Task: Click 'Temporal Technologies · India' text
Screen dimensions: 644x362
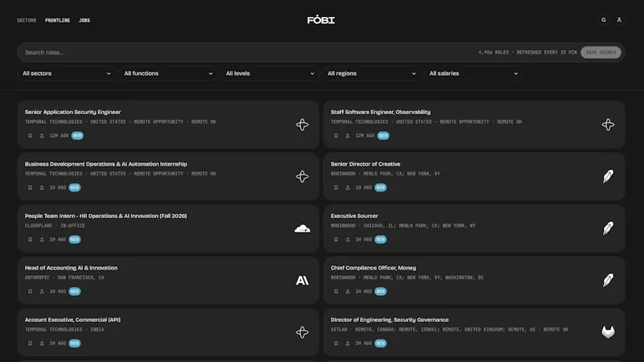Action: pos(64,330)
